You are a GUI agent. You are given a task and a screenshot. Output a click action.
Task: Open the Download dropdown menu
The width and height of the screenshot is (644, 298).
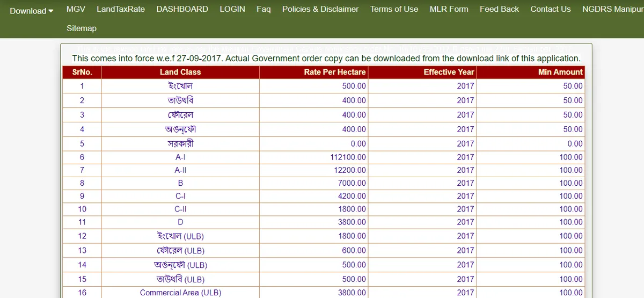tap(32, 11)
